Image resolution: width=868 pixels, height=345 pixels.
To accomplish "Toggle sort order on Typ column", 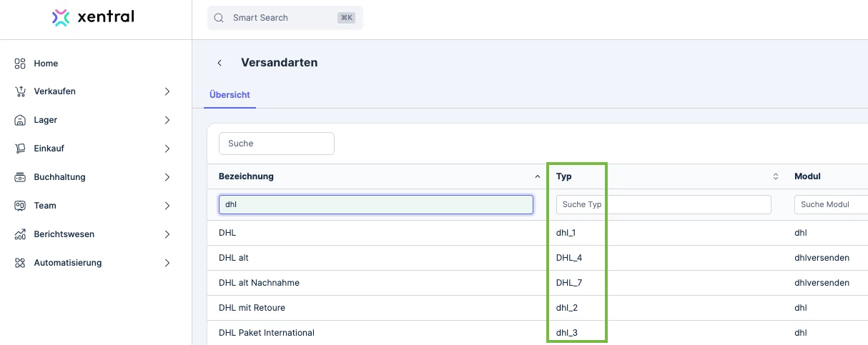I will click(775, 176).
